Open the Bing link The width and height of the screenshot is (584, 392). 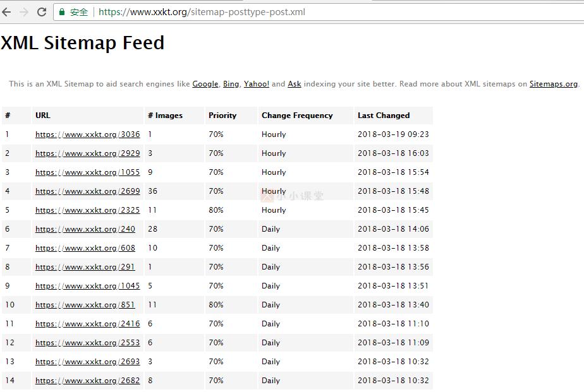(231, 84)
